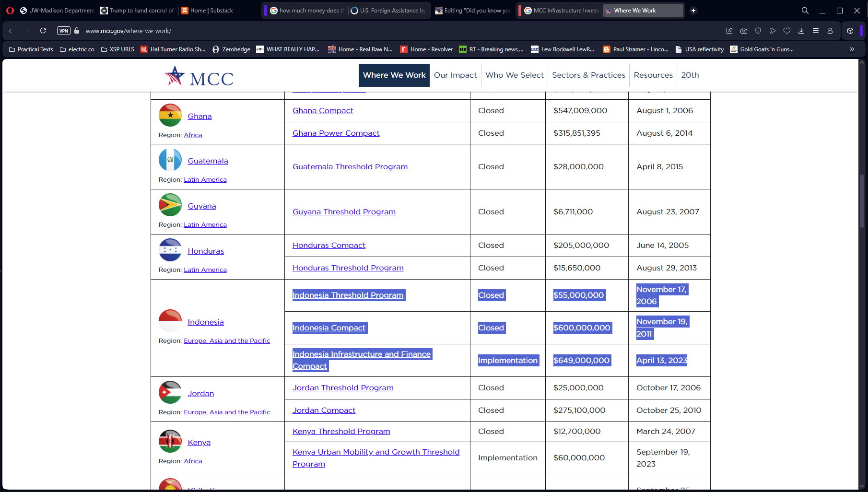Open the Ghana Power Compact link
The width and height of the screenshot is (868, 492).
click(336, 133)
